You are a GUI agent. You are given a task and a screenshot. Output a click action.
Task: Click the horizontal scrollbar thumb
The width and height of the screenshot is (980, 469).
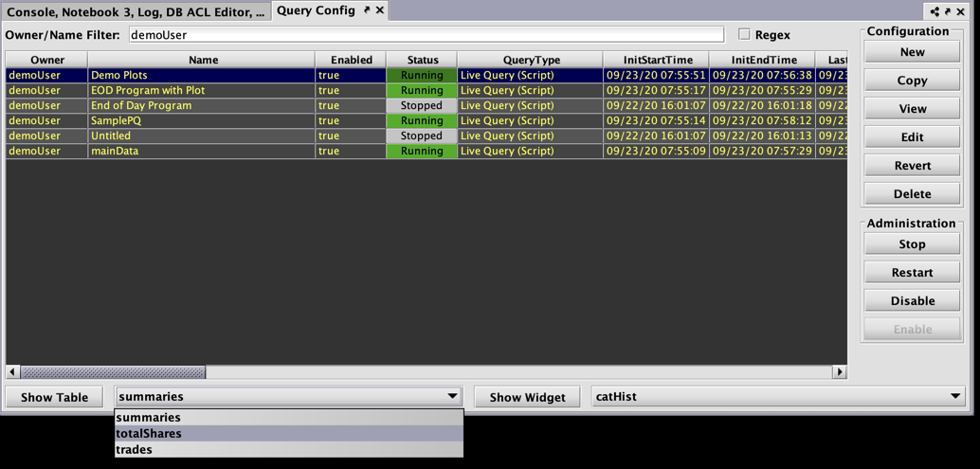[113, 372]
